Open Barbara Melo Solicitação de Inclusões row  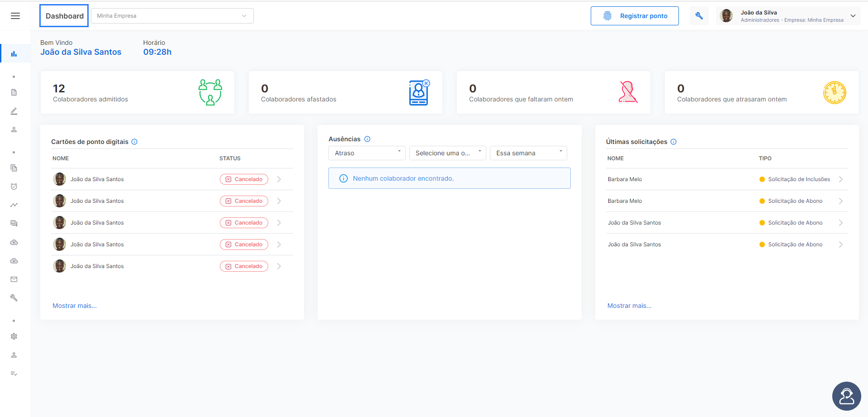pos(726,179)
